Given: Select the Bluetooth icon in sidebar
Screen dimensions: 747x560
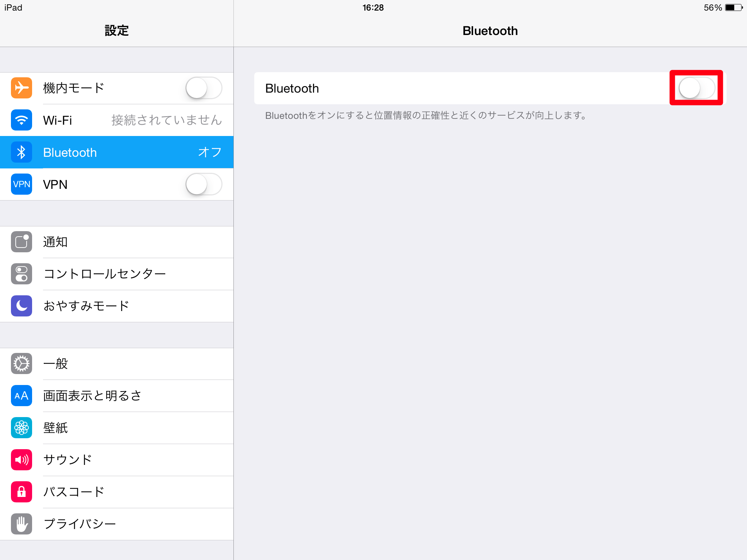Looking at the screenshot, I should tap(21, 152).
